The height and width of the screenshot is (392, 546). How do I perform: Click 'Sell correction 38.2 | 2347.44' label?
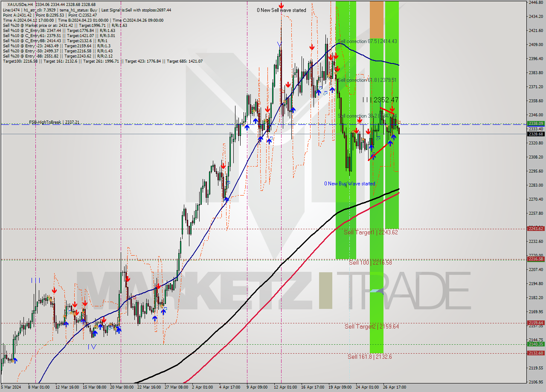coord(367,116)
